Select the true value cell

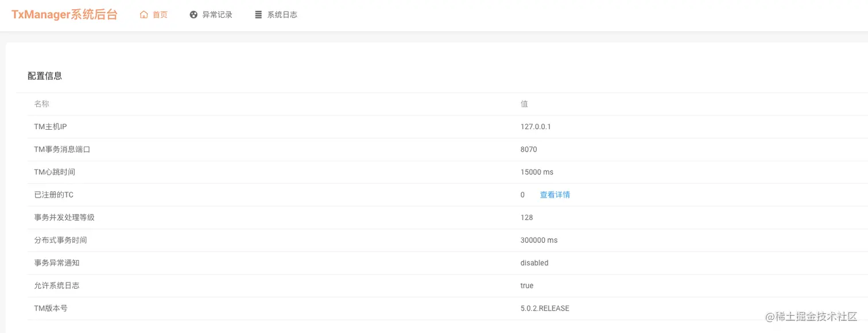(x=526, y=285)
